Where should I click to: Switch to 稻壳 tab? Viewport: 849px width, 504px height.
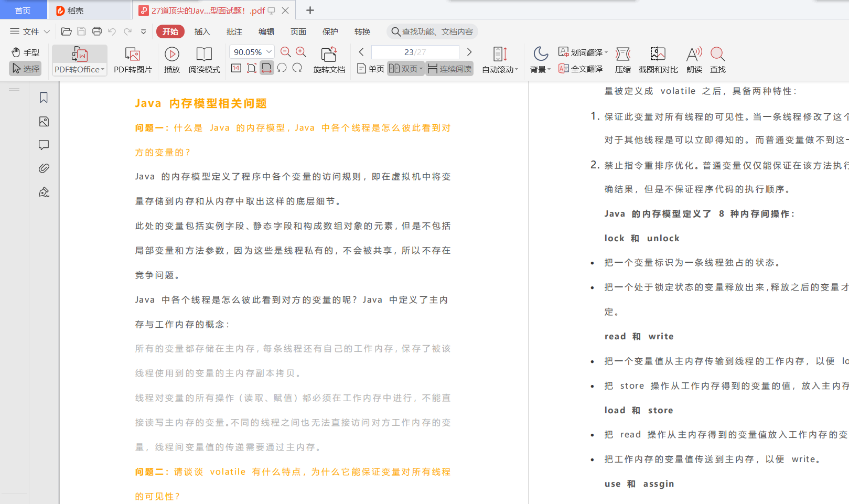point(89,10)
